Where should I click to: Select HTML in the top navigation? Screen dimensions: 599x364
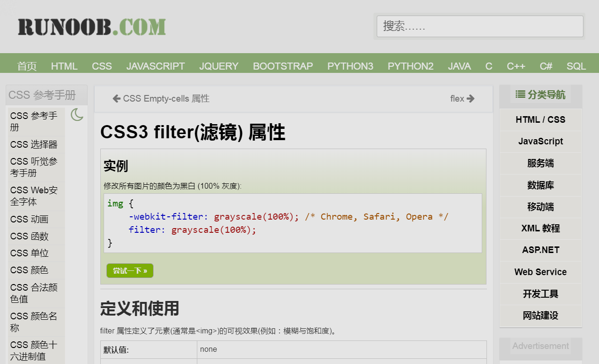pyautogui.click(x=64, y=66)
